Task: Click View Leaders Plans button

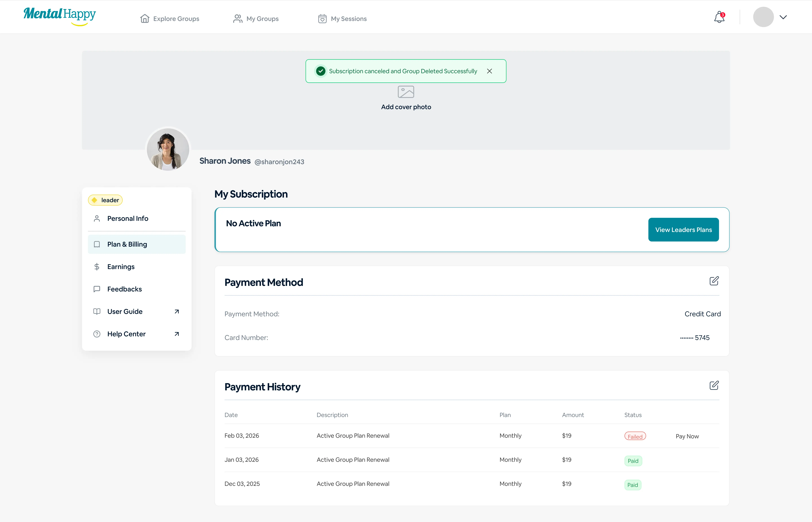Action: [x=684, y=230]
